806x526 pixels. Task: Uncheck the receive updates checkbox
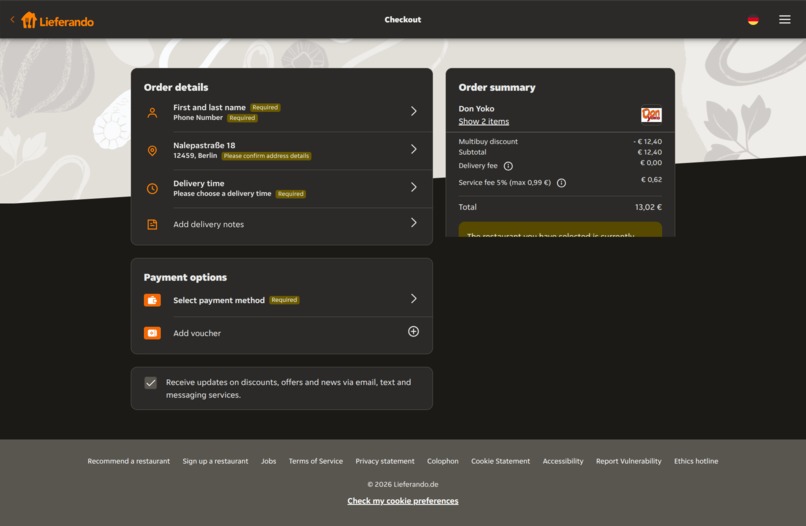(151, 383)
